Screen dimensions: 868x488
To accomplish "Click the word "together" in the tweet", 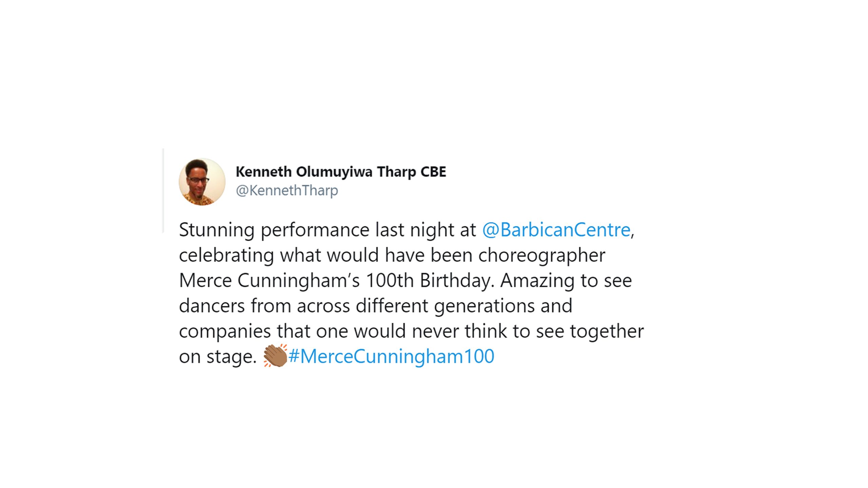I will [607, 331].
